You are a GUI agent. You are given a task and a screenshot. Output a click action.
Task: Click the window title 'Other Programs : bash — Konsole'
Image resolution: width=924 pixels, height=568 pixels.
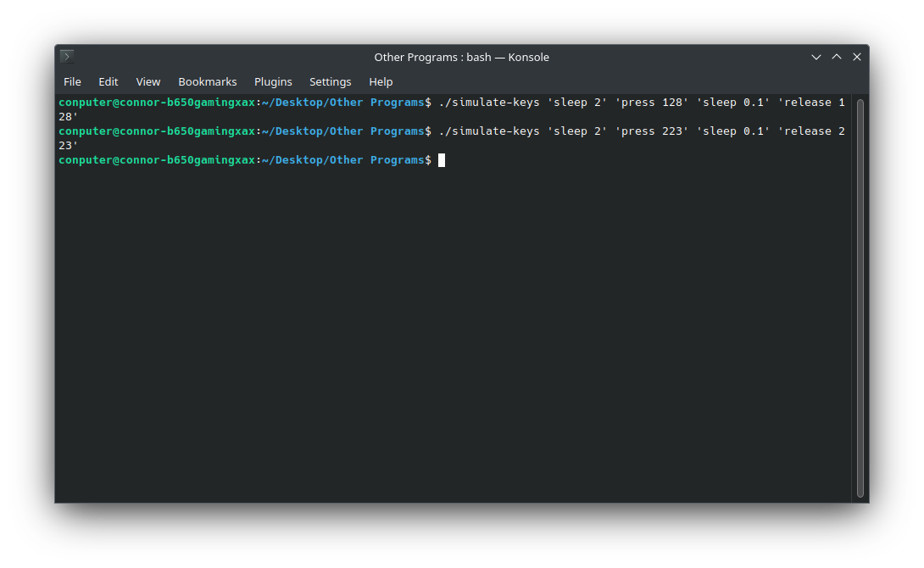tap(461, 57)
